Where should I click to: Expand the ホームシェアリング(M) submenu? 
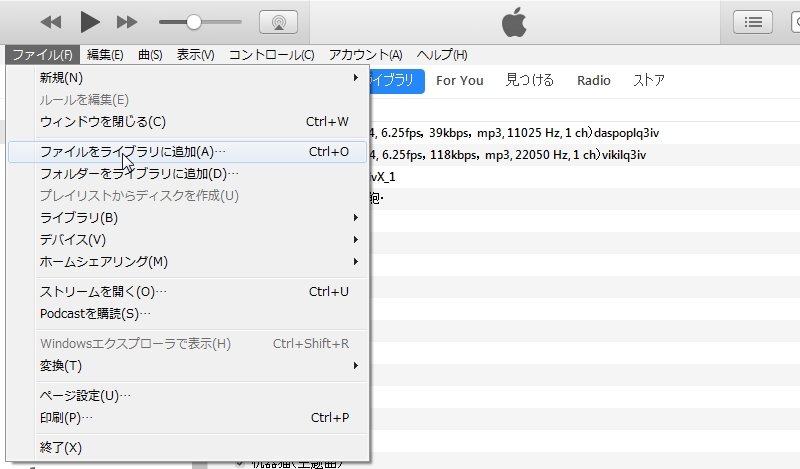(187, 262)
